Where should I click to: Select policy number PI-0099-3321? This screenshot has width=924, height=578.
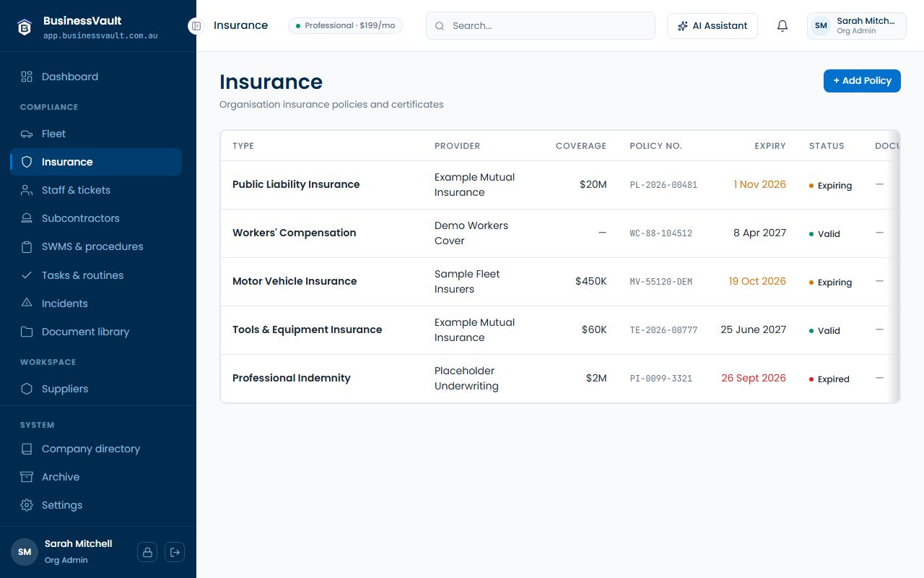pyautogui.click(x=661, y=379)
